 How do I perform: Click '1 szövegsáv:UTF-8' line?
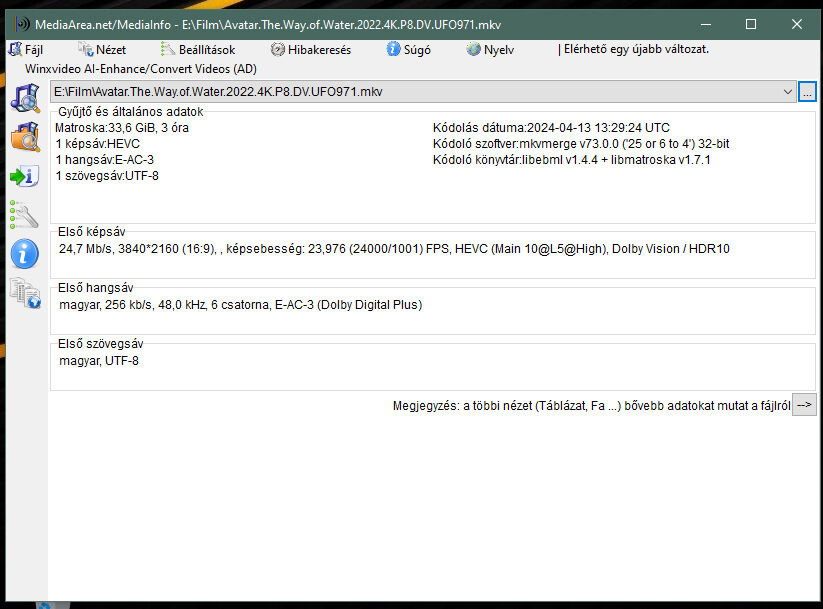click(107, 176)
